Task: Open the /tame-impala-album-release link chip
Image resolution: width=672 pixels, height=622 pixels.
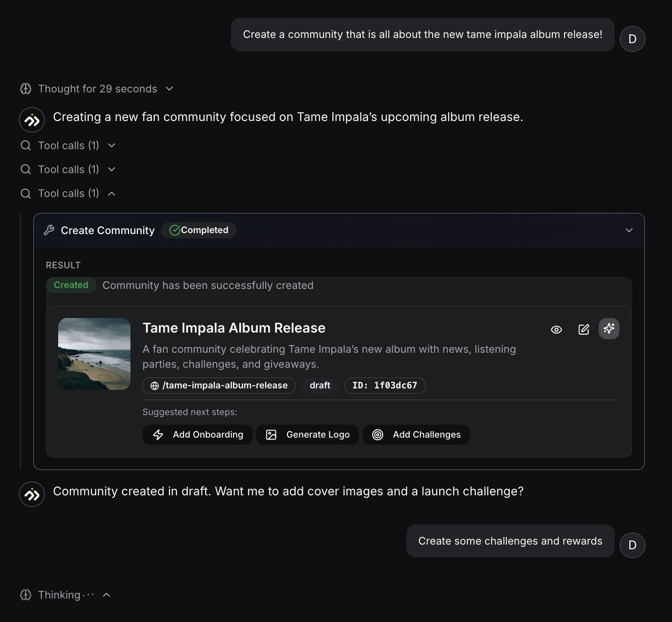Action: (219, 386)
